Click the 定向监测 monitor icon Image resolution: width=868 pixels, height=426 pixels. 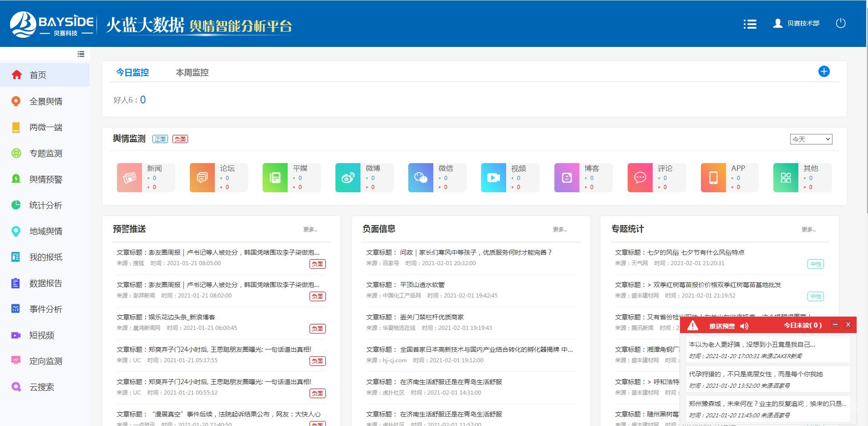point(16,360)
